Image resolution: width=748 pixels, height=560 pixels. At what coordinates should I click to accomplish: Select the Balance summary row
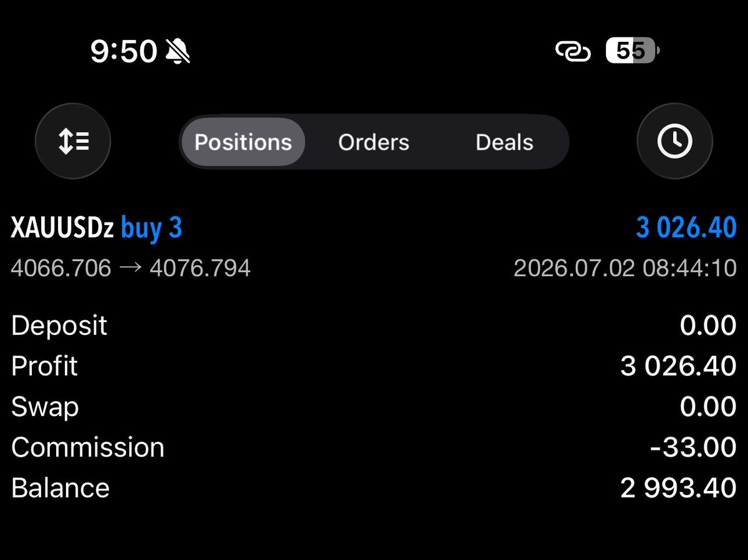point(374,488)
